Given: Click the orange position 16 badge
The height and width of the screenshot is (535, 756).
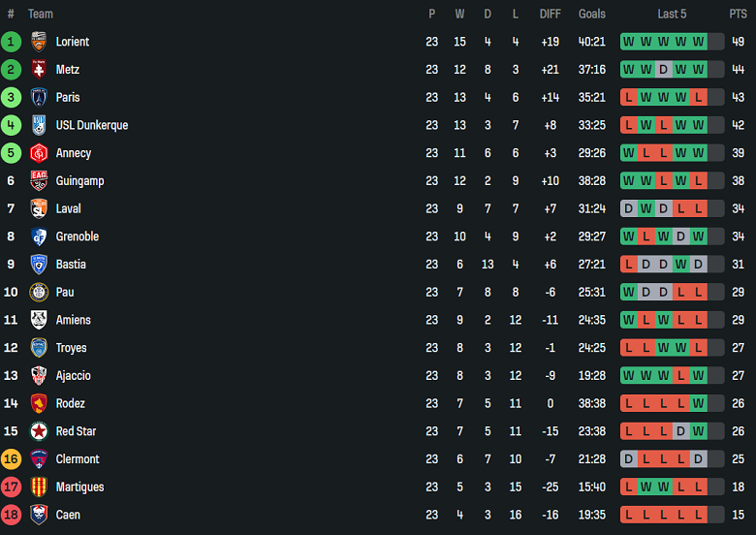Looking at the screenshot, I should click(11, 459).
